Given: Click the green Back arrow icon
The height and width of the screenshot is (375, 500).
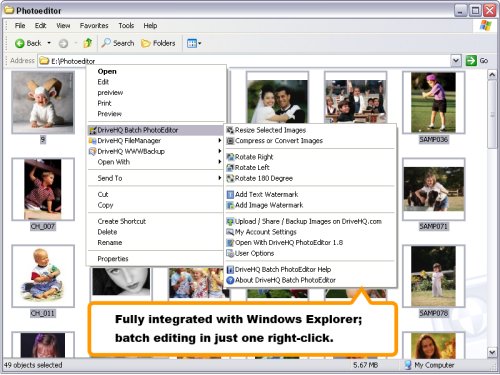Looking at the screenshot, I should tap(19, 43).
